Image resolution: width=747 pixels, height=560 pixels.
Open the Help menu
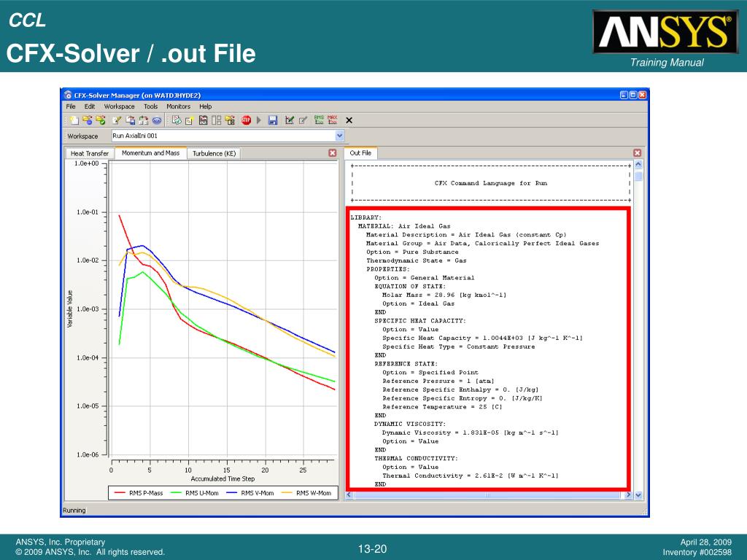tap(205, 106)
